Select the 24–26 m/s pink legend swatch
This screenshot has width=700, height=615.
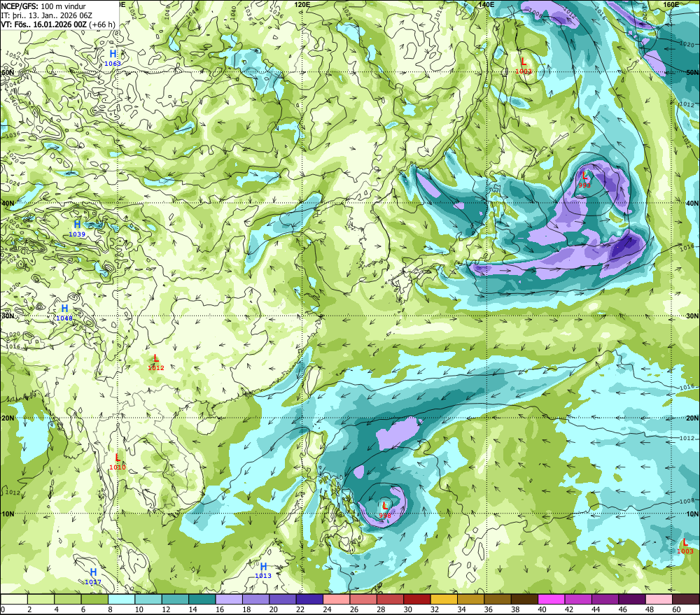337,599
